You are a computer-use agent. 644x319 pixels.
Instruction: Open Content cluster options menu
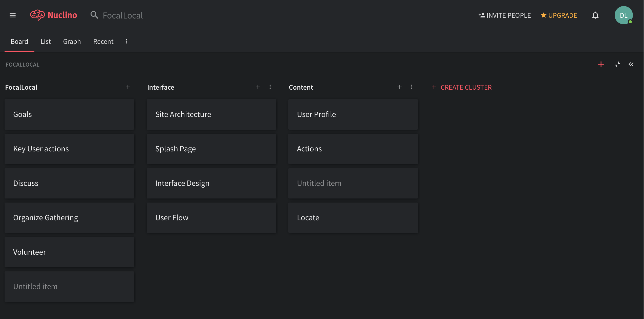click(412, 87)
